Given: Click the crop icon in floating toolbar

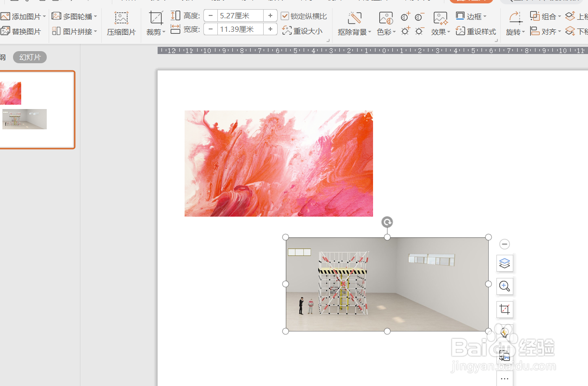Looking at the screenshot, I should [505, 309].
